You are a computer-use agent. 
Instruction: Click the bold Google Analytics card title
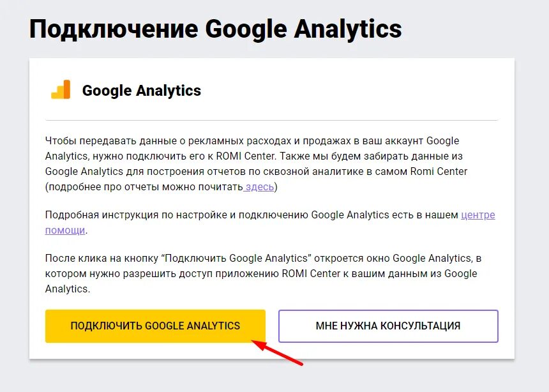[x=142, y=91]
